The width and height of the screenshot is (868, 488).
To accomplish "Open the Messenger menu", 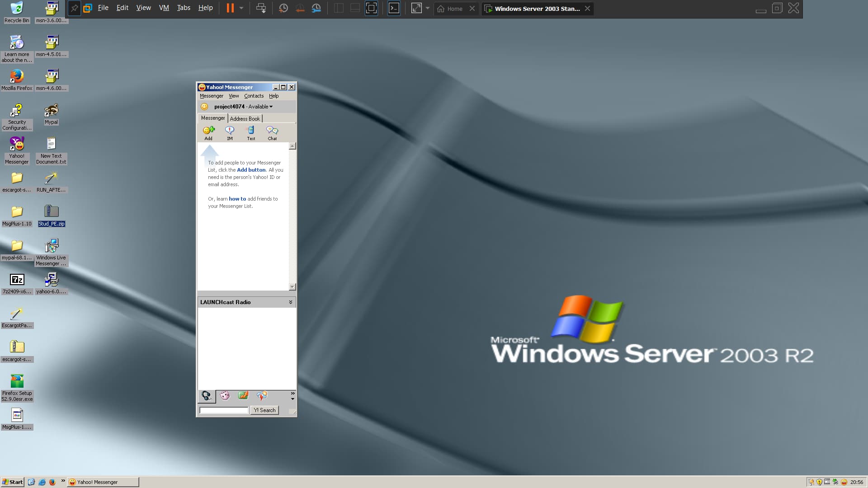I will coord(212,96).
